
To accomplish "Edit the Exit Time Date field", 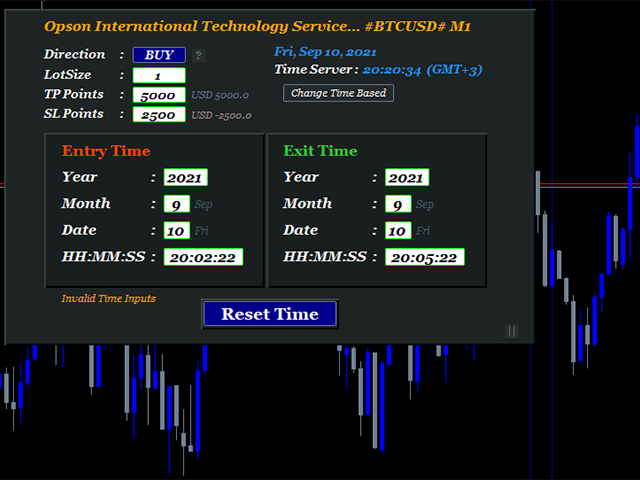I will click(x=398, y=231).
